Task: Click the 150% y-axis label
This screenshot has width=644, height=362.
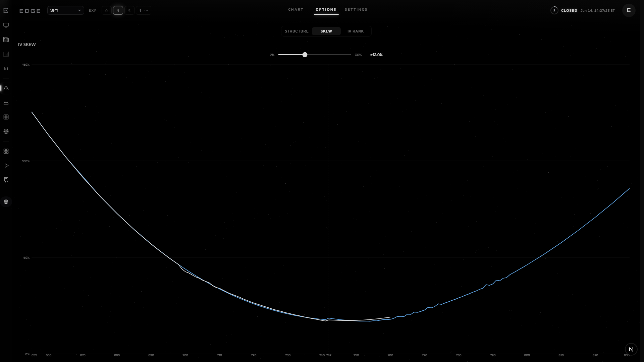Action: [x=26, y=65]
